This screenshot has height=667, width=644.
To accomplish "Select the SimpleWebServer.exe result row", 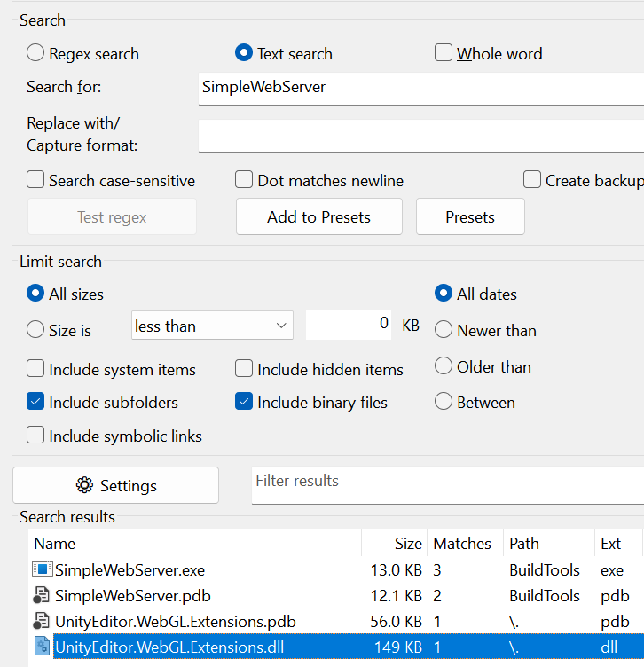I will pyautogui.click(x=336, y=570).
